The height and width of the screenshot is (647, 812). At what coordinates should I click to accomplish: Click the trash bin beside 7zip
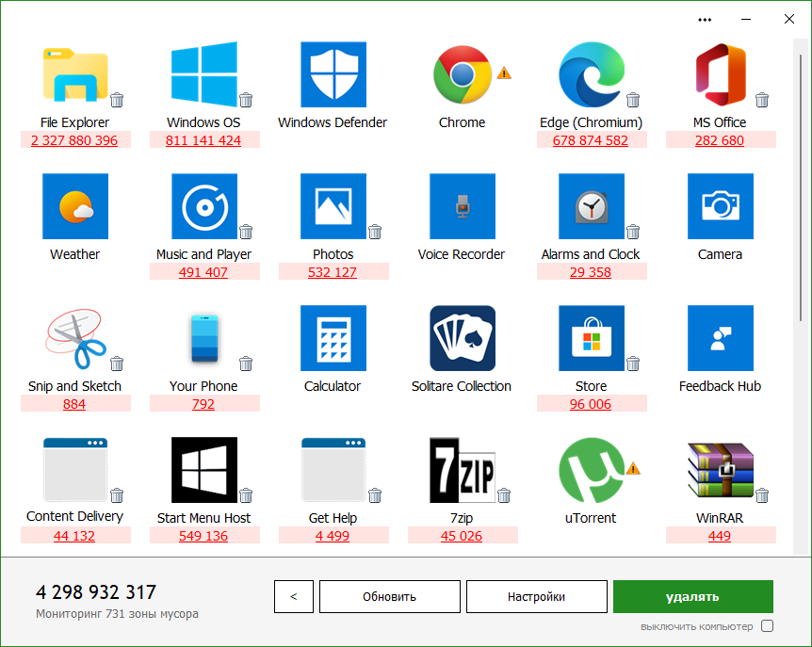click(x=504, y=495)
